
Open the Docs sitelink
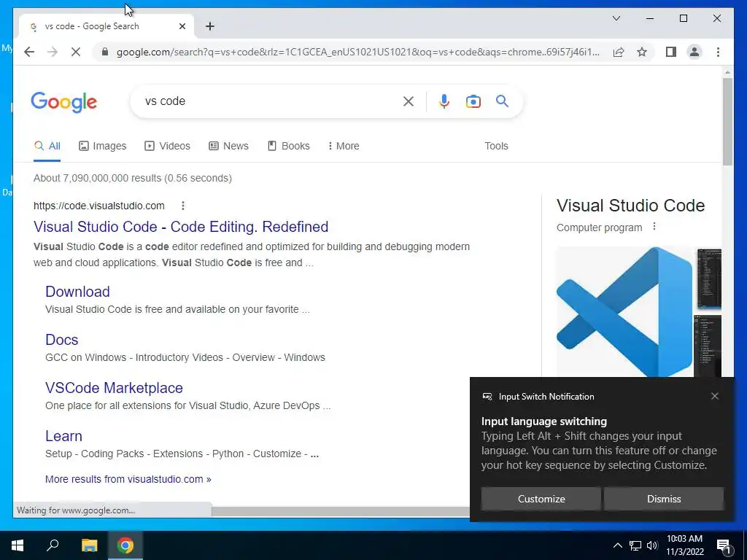coord(61,340)
